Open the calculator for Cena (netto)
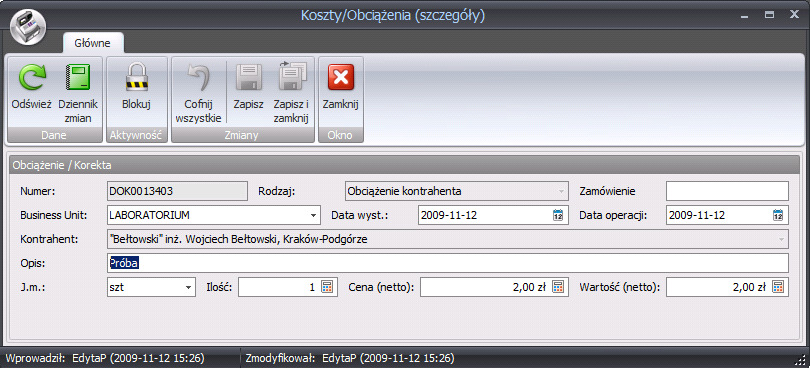810x368 pixels. point(558,287)
